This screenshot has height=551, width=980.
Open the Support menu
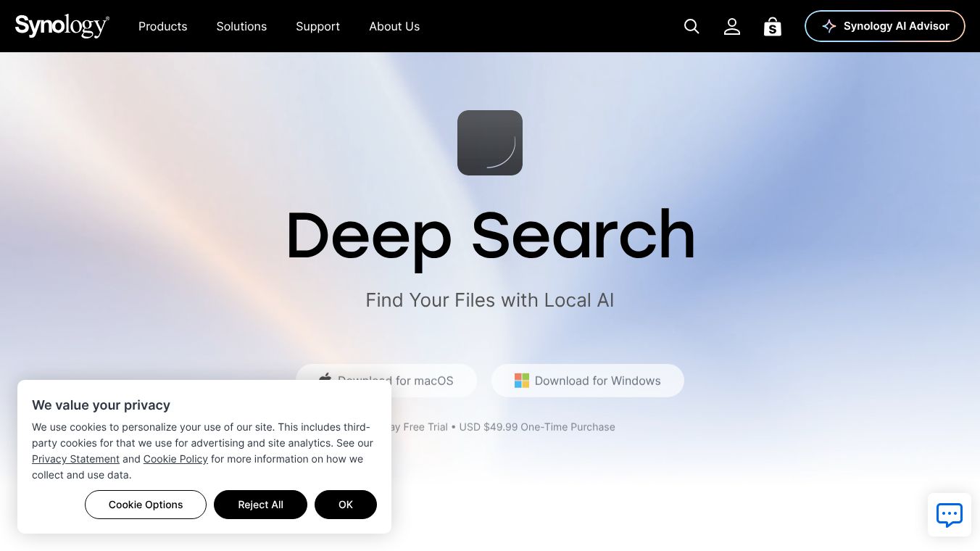pyautogui.click(x=317, y=26)
